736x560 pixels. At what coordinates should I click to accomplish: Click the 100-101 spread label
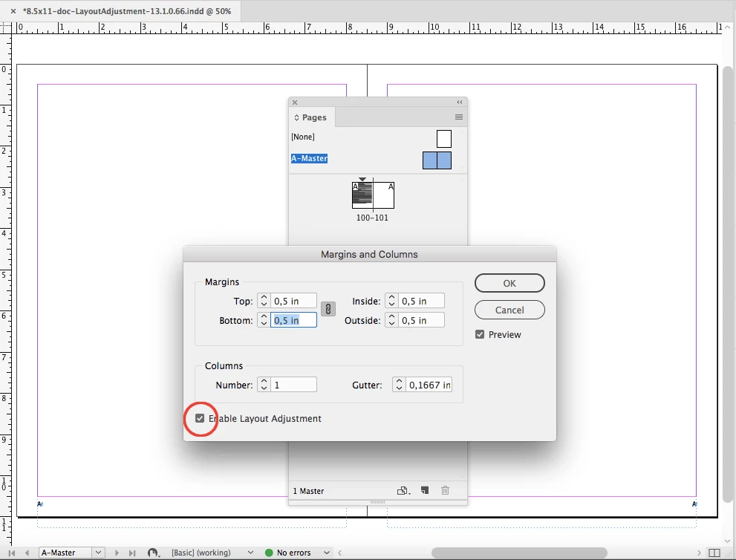(x=372, y=218)
